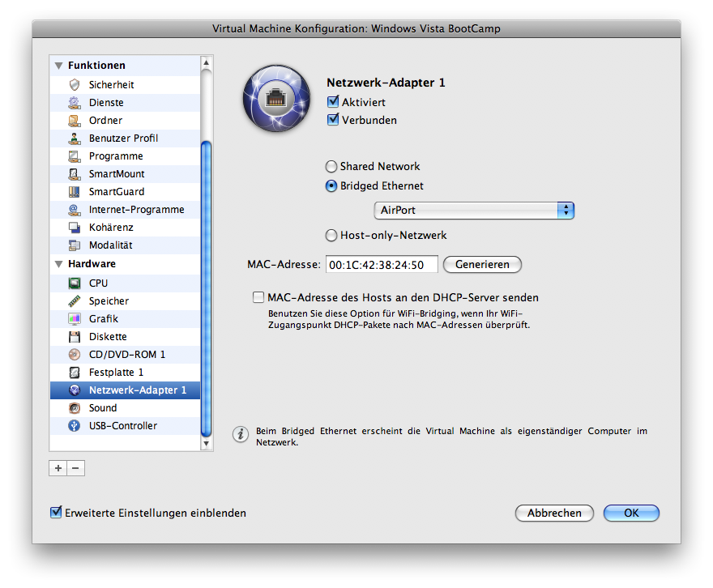713x588 pixels.
Task: Open the Kohärenz settings entry
Action: tap(125, 228)
